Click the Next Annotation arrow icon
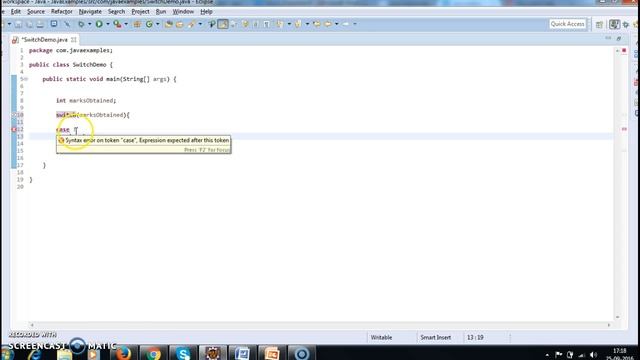This screenshot has height=360, width=640. click(x=280, y=24)
